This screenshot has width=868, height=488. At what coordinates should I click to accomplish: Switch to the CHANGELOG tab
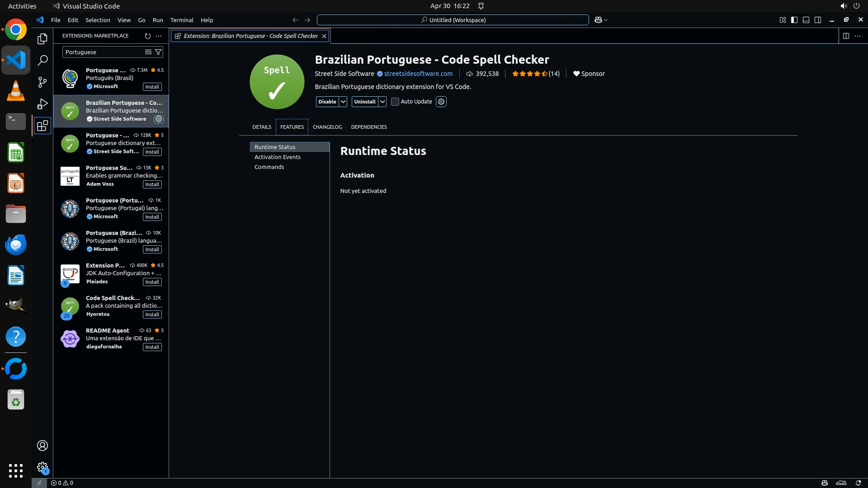pos(327,127)
